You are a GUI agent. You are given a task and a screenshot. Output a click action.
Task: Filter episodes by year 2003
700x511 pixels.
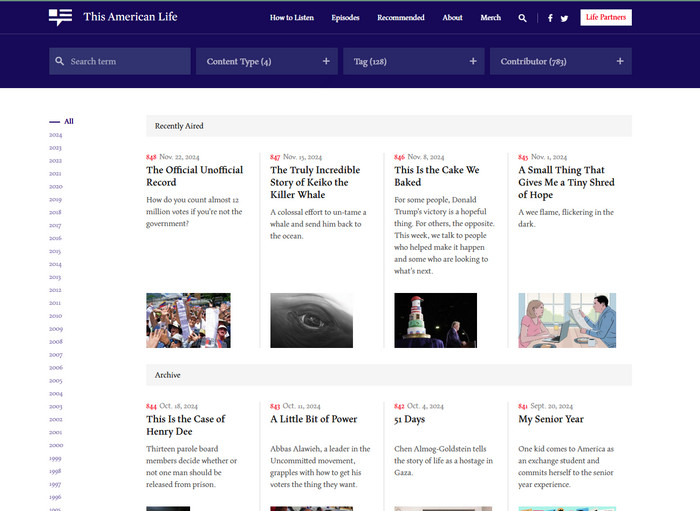[x=55, y=407]
